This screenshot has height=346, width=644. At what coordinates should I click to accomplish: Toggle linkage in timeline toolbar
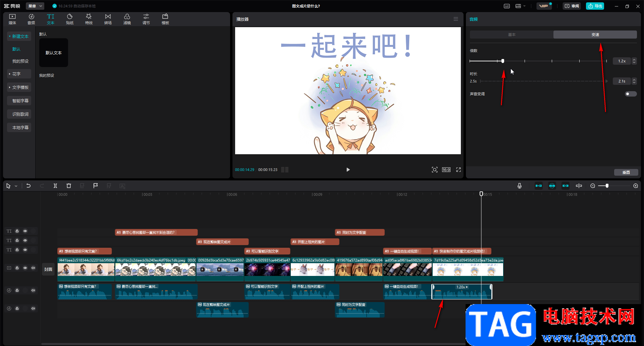pos(566,186)
